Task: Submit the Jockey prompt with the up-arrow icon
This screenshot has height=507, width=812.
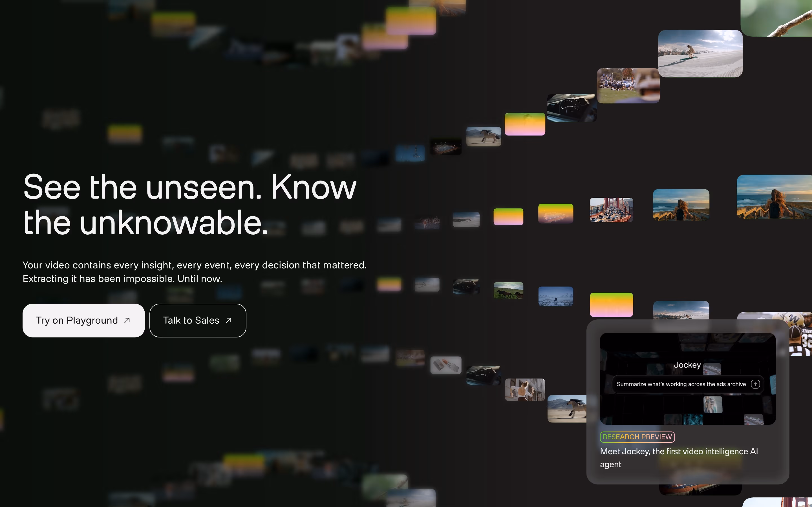Action: click(755, 384)
